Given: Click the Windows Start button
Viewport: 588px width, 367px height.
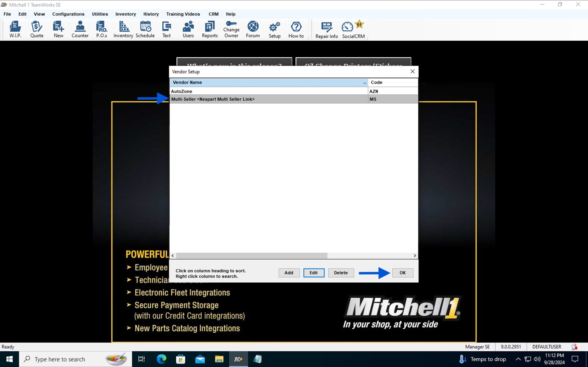Looking at the screenshot, I should point(9,359).
